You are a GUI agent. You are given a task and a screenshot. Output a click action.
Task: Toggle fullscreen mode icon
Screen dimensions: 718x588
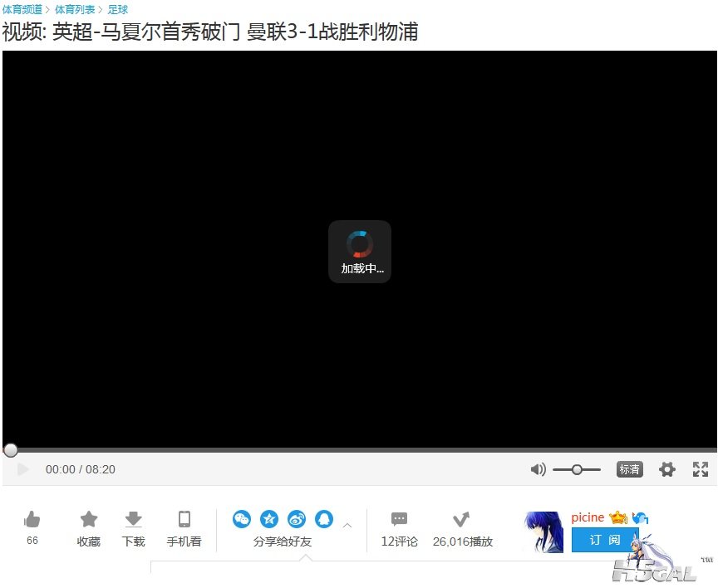point(701,469)
